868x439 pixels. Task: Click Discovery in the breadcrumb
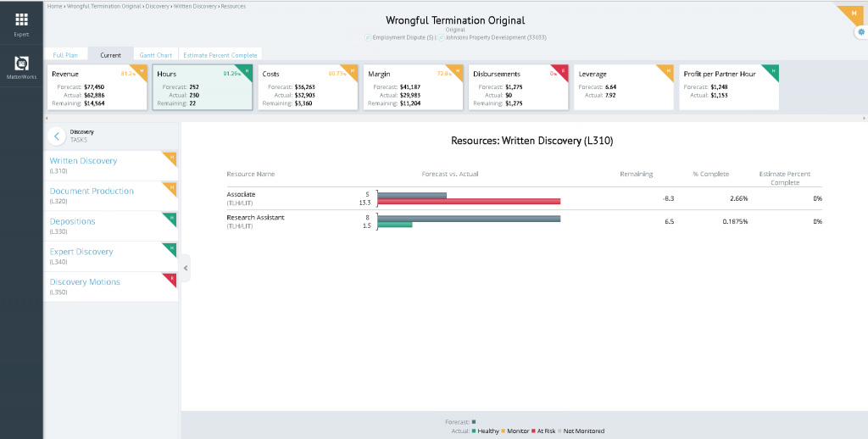coord(158,6)
